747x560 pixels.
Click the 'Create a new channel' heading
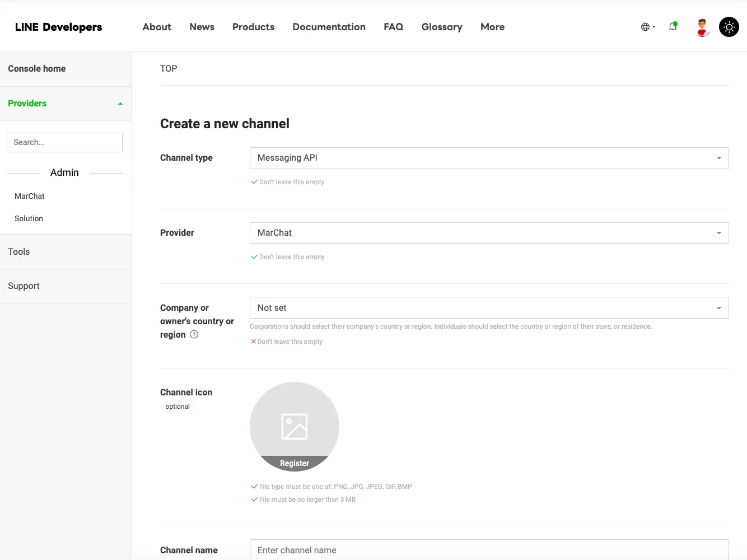pos(225,124)
